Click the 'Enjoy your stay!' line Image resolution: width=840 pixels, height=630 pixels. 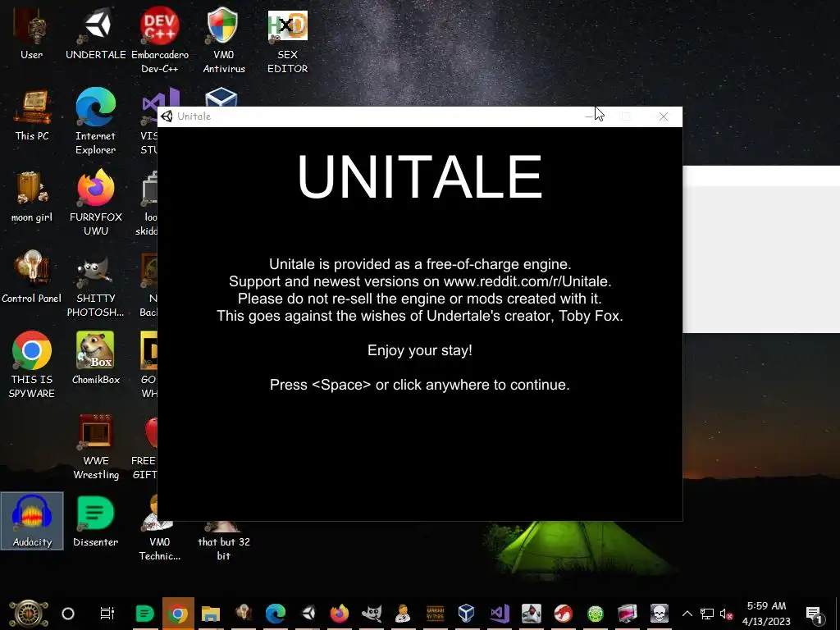click(x=419, y=350)
